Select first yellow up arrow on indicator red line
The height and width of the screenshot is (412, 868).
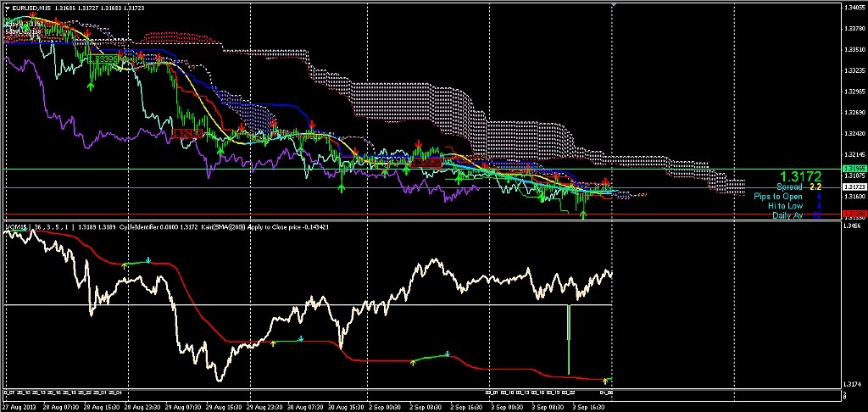[125, 265]
